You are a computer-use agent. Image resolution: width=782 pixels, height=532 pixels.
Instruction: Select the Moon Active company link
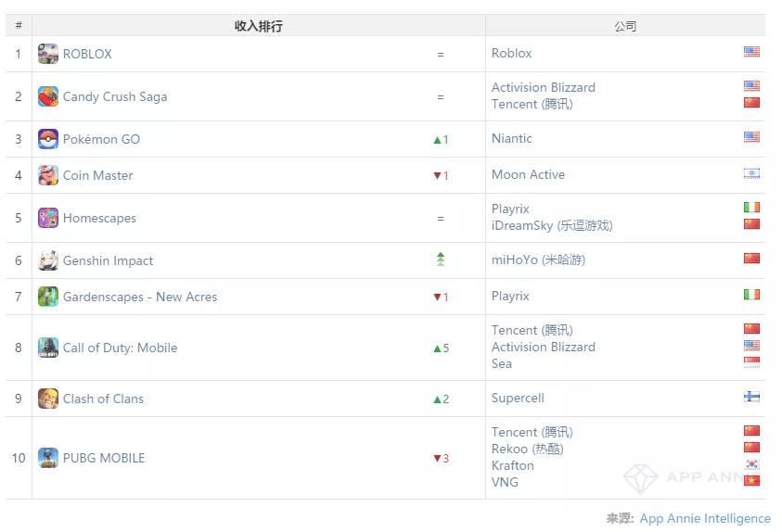pyautogui.click(x=528, y=174)
